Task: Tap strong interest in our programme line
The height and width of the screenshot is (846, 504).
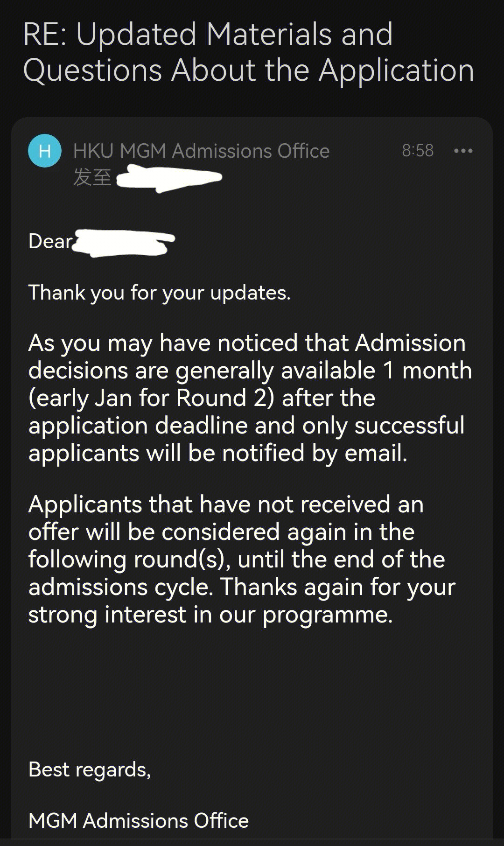Action: click(210, 615)
